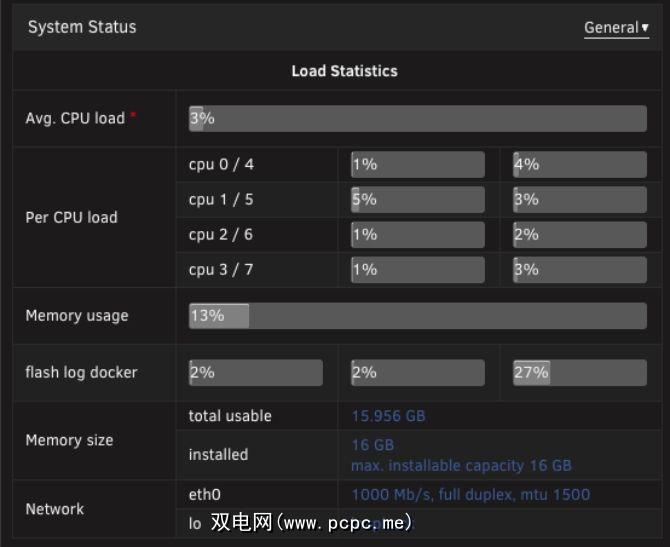Screen dimensions: 670x547
Task: Click the Per CPU load label
Action: tap(71, 217)
